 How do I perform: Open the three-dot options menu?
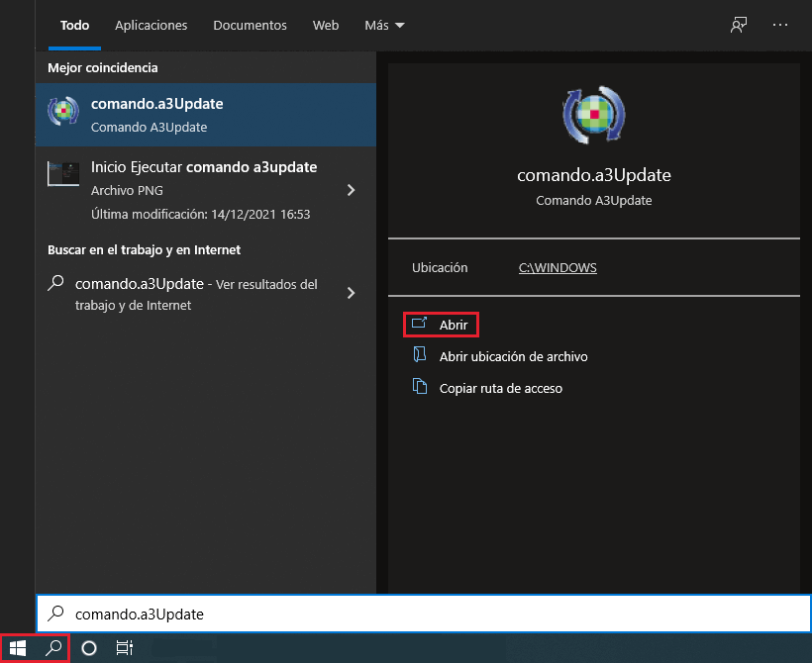[780, 25]
